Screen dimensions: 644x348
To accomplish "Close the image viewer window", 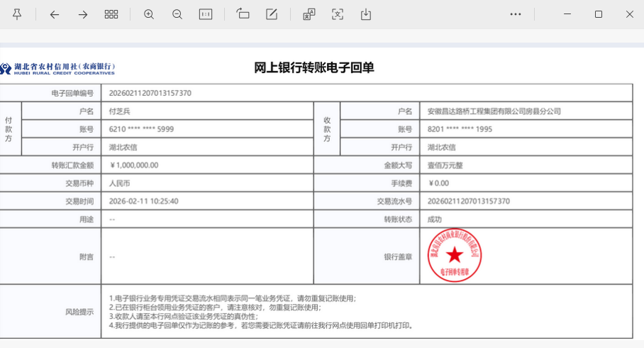I will pos(629,14).
